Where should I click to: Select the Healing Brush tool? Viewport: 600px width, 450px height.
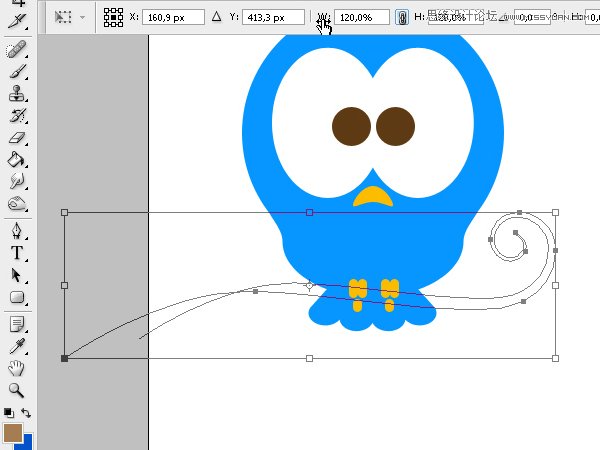pos(16,49)
